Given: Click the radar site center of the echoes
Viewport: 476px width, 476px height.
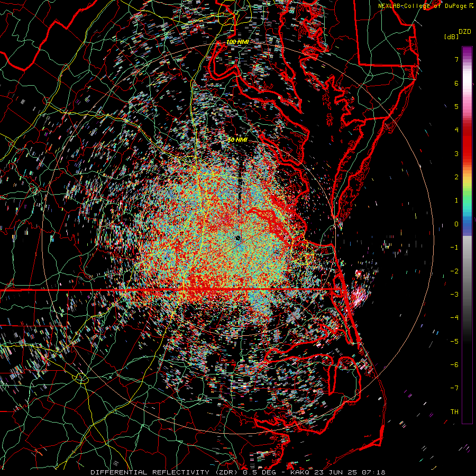Looking at the screenshot, I should [x=239, y=239].
